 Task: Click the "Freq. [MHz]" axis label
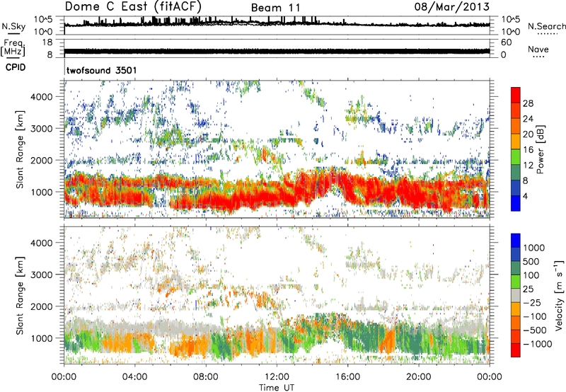point(13,48)
